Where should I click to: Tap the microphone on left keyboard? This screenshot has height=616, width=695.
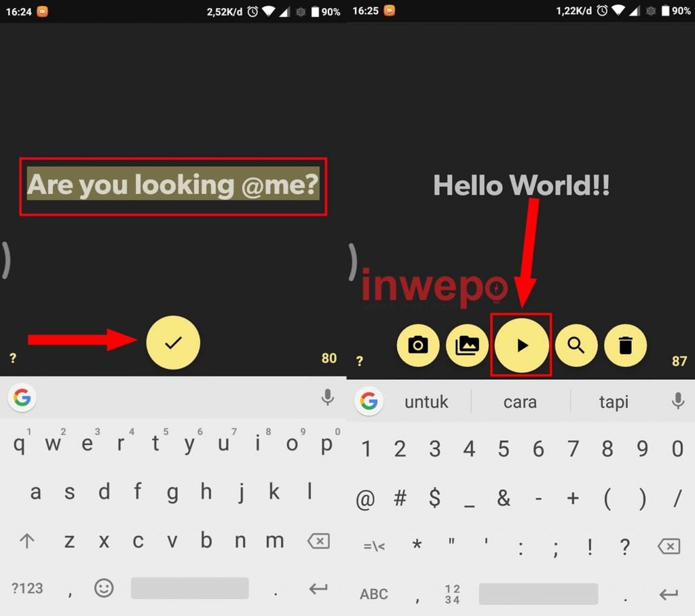pos(328,398)
